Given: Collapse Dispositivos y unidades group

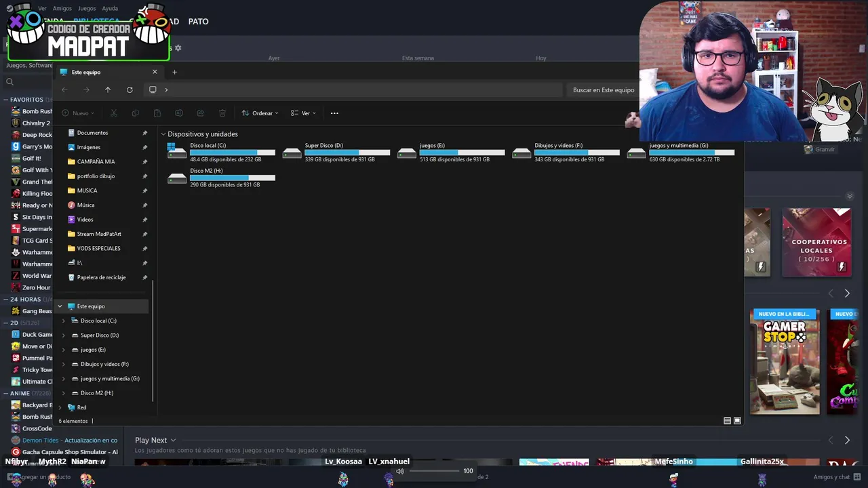Looking at the screenshot, I should click(163, 134).
